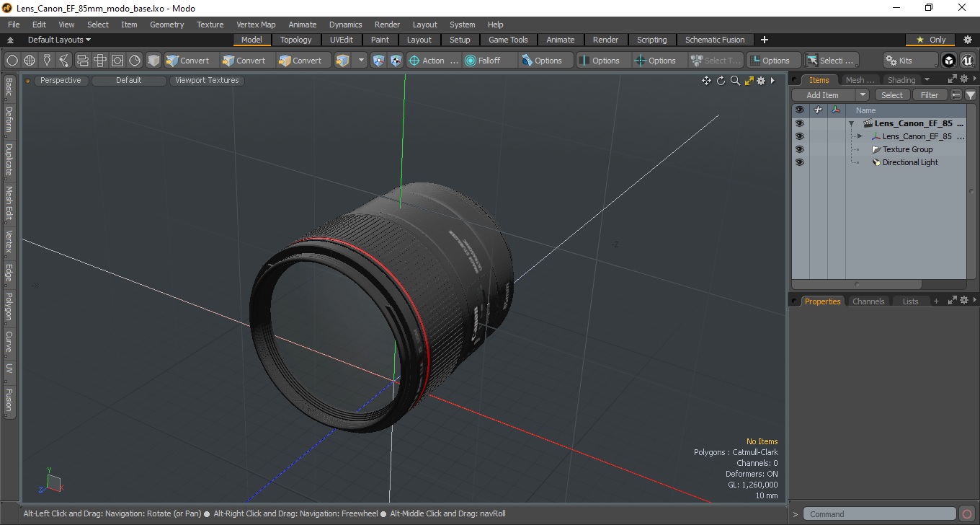Viewport: 980px width, 525px height.
Task: Click the globe sphere icon in the toolbar
Action: point(30,61)
